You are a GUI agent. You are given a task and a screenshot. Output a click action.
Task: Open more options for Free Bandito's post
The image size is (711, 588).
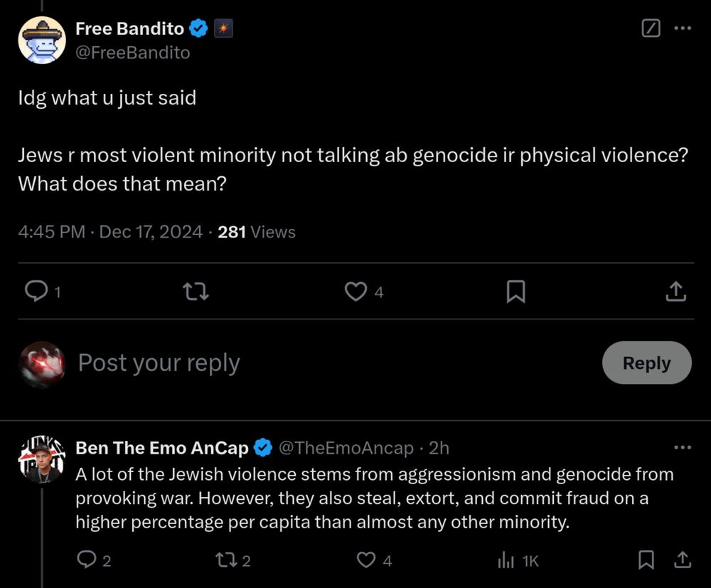pyautogui.click(x=683, y=28)
